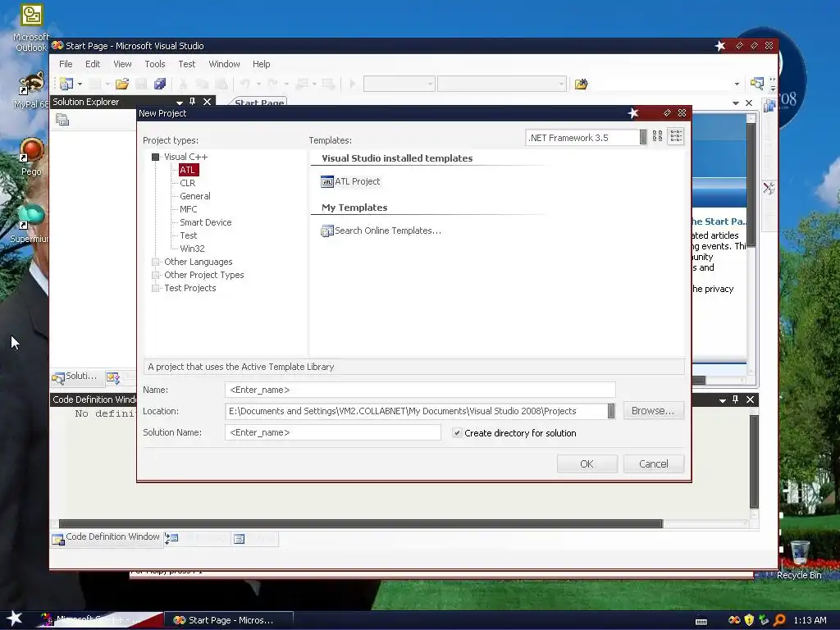Click the Start Page vertical scrollbar

click(x=751, y=185)
